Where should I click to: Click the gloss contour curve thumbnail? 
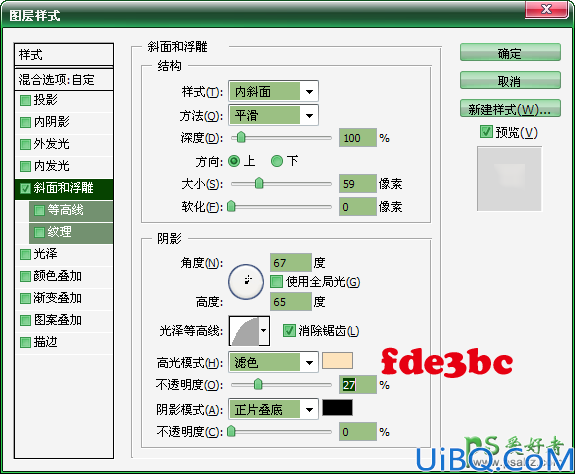244,331
